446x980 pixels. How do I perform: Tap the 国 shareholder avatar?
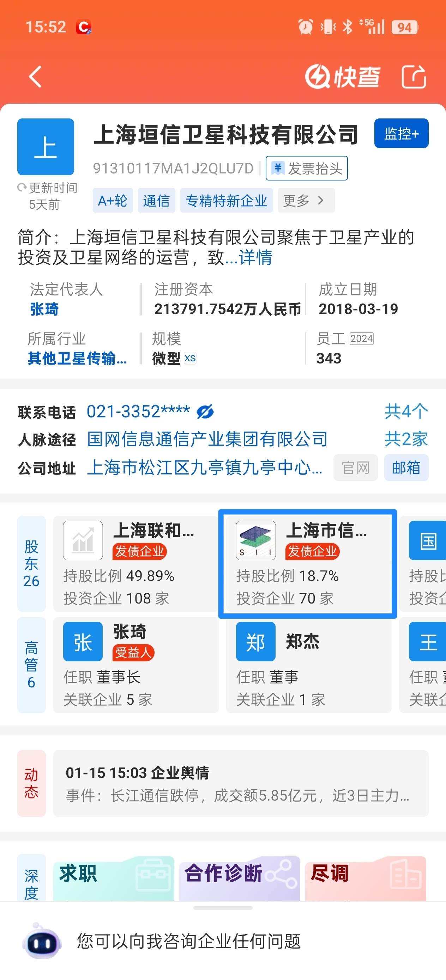[427, 540]
